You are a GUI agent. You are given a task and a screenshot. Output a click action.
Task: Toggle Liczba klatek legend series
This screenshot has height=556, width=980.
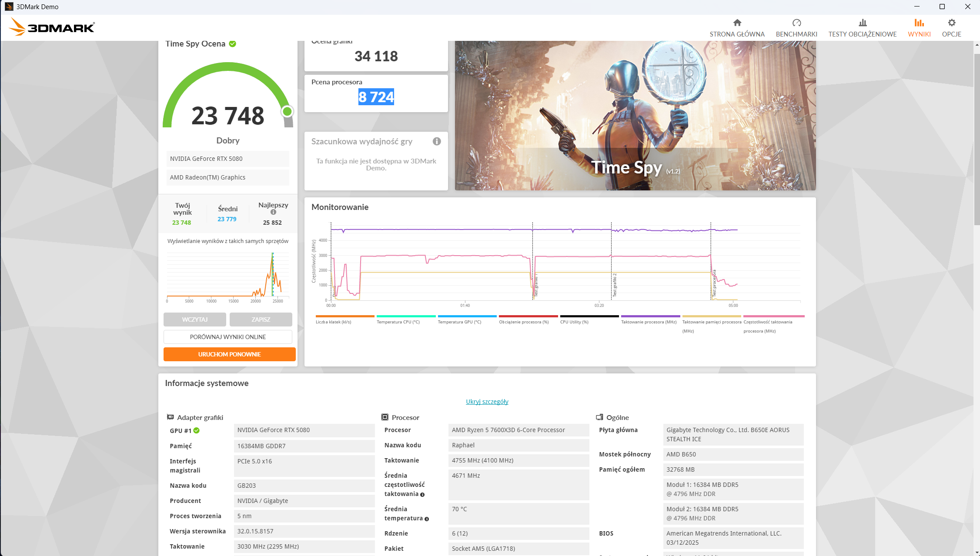point(333,322)
